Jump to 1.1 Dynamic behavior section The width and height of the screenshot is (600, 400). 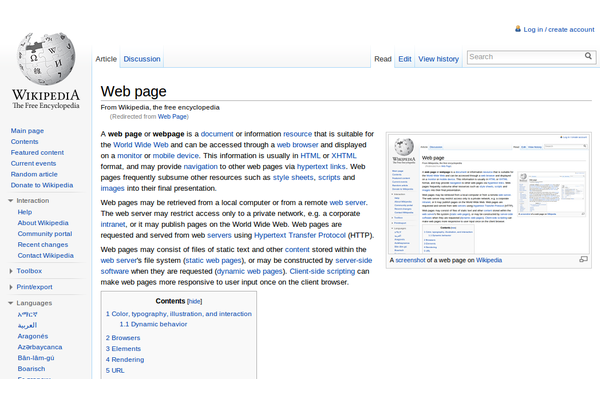tap(153, 324)
